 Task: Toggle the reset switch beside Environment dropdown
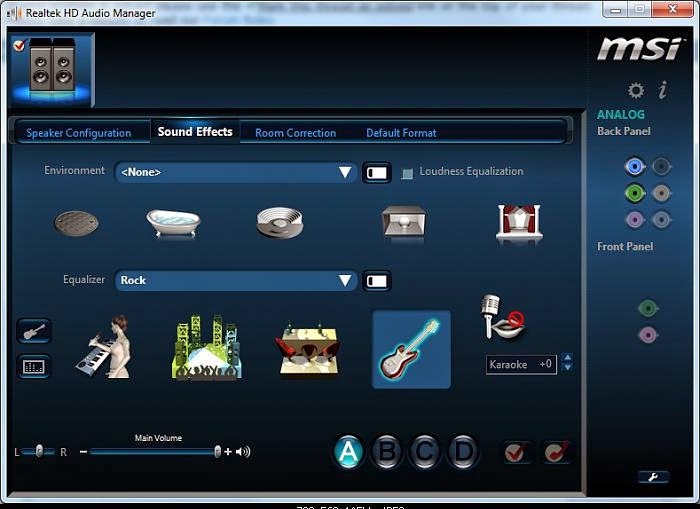click(377, 173)
